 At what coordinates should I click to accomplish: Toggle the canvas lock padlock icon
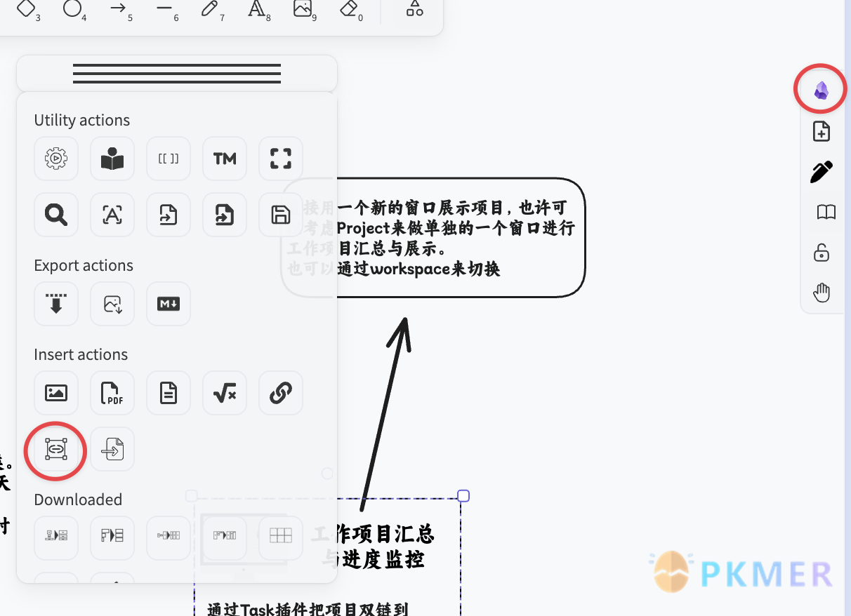821,253
